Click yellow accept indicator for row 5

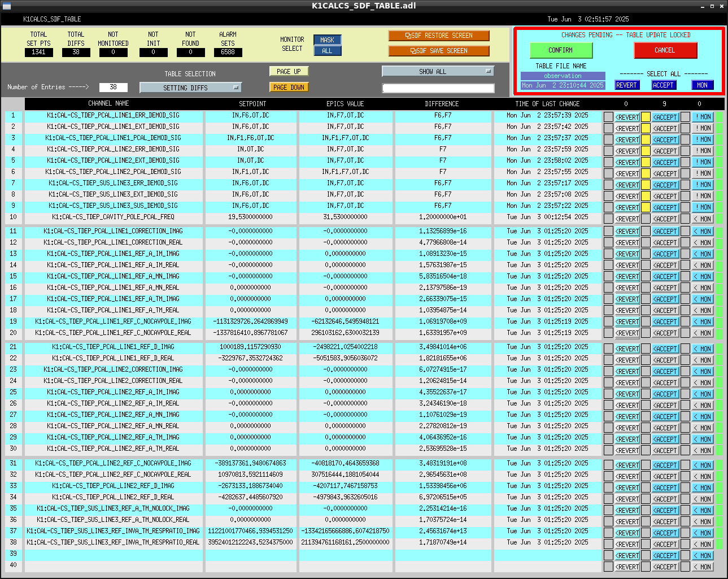click(x=646, y=162)
